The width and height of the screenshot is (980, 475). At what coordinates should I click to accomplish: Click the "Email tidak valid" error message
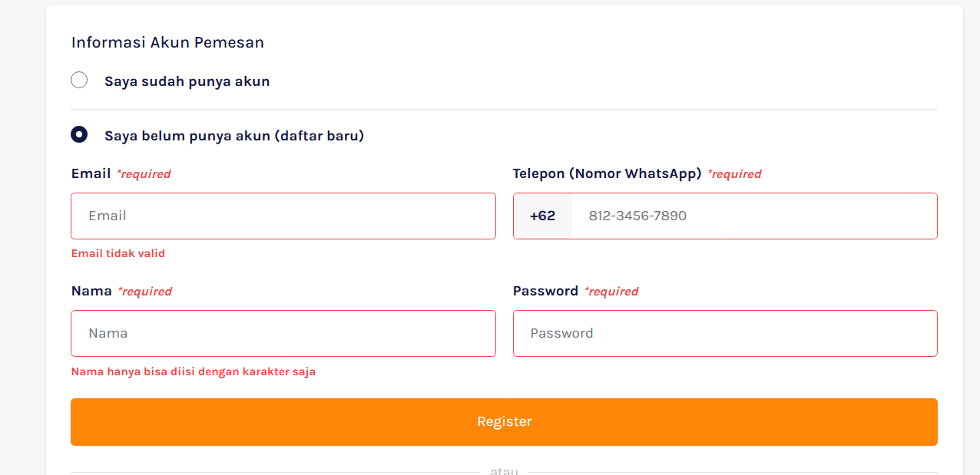tap(118, 253)
